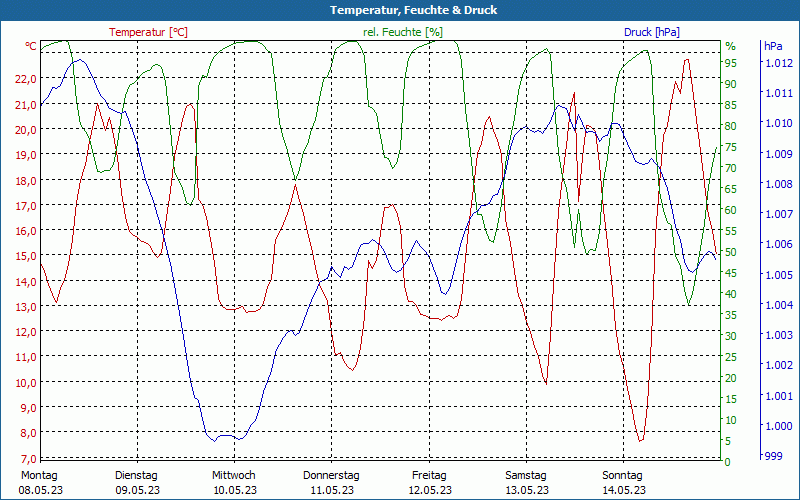The width and height of the screenshot is (800, 500).
Task: Click the '1.008' pressure axis value
Action: (x=780, y=184)
